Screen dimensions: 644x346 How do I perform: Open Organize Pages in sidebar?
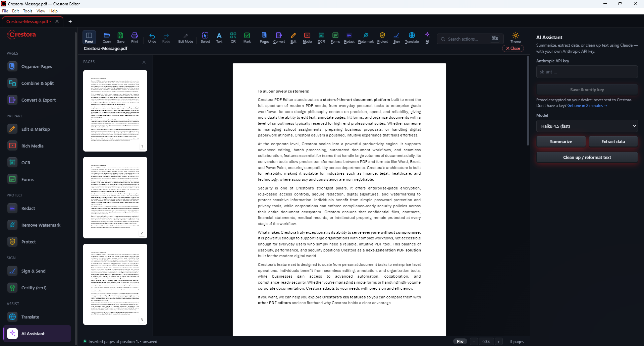tap(37, 66)
